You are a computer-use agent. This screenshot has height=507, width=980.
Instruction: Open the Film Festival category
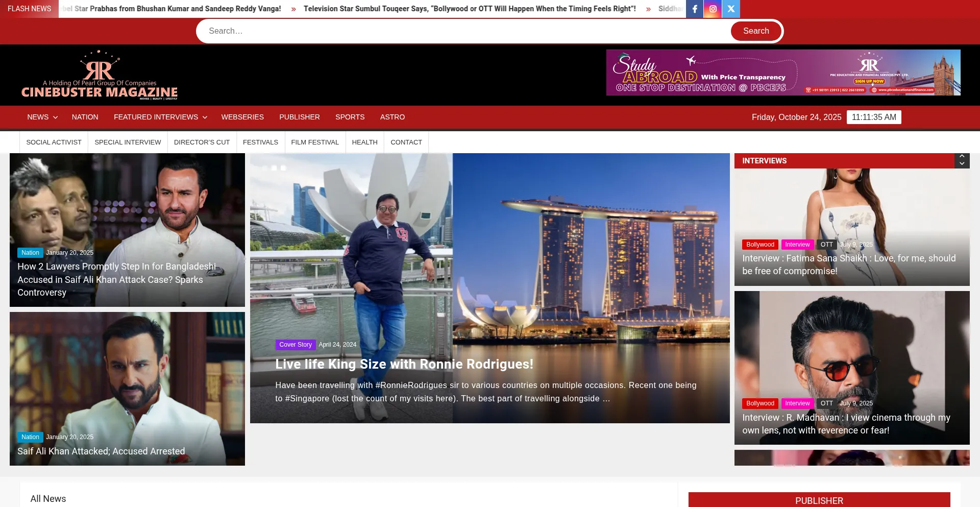pyautogui.click(x=314, y=142)
